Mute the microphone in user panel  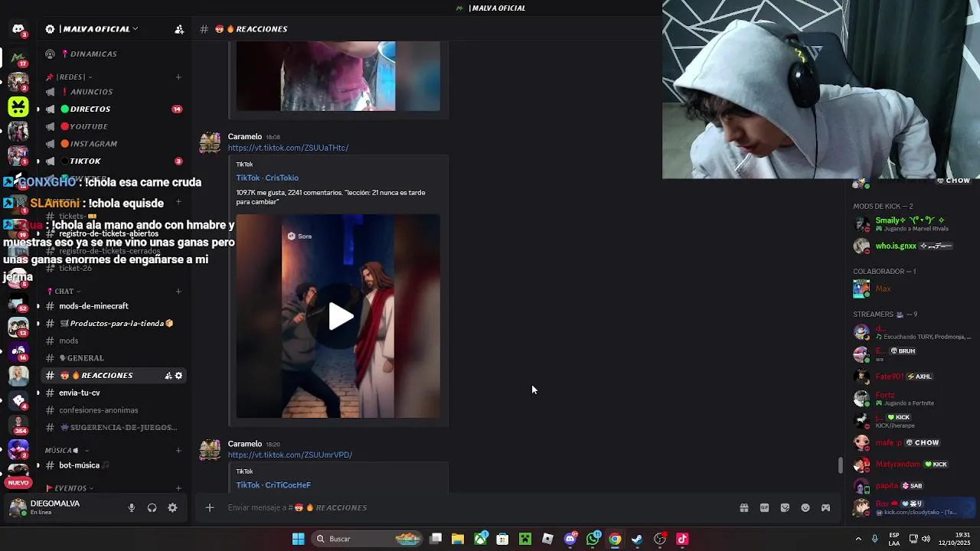tap(132, 507)
